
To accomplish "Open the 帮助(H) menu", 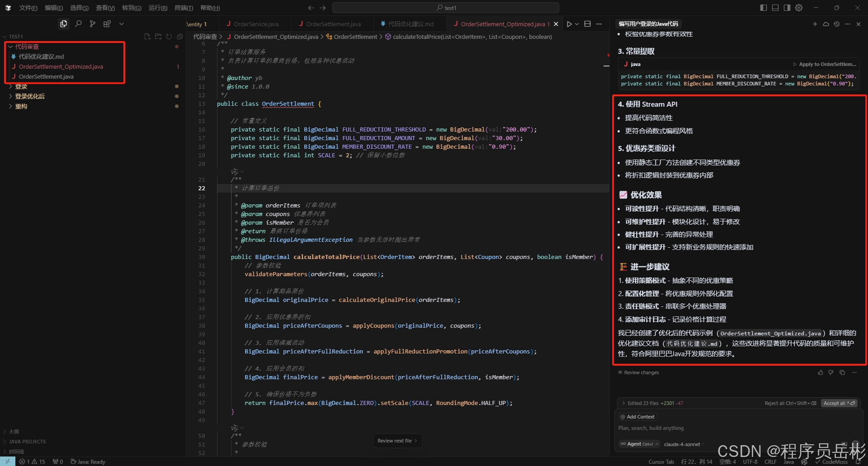I will 210,8.
